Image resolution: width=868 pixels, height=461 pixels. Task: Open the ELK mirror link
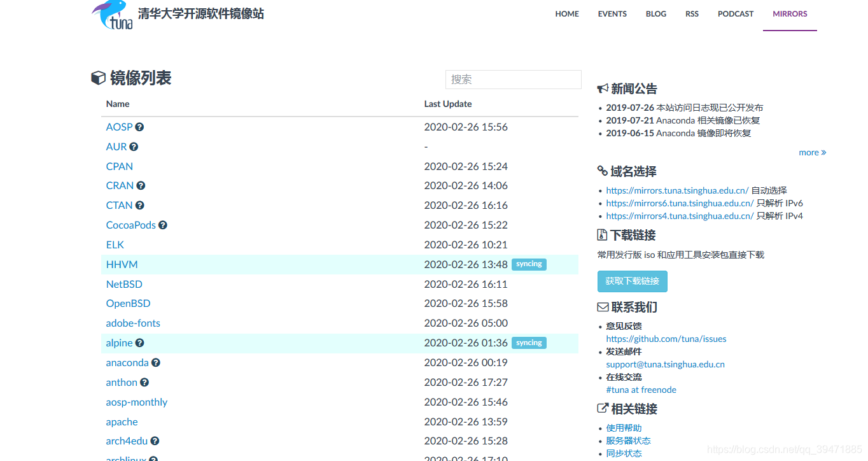tap(115, 245)
